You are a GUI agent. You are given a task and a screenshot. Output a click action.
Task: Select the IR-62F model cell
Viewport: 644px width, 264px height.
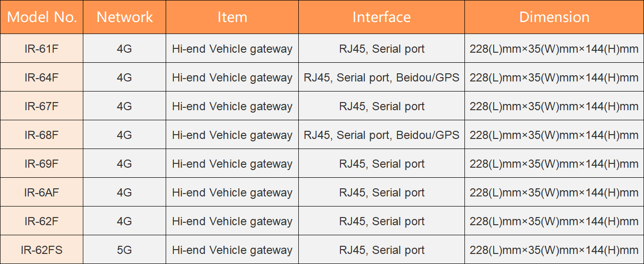click(x=42, y=221)
